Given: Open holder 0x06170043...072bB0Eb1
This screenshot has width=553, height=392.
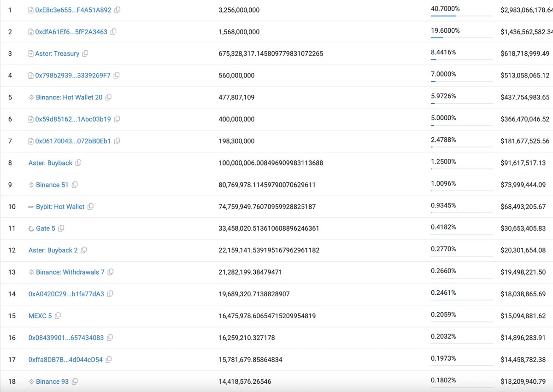Looking at the screenshot, I should point(73,141).
